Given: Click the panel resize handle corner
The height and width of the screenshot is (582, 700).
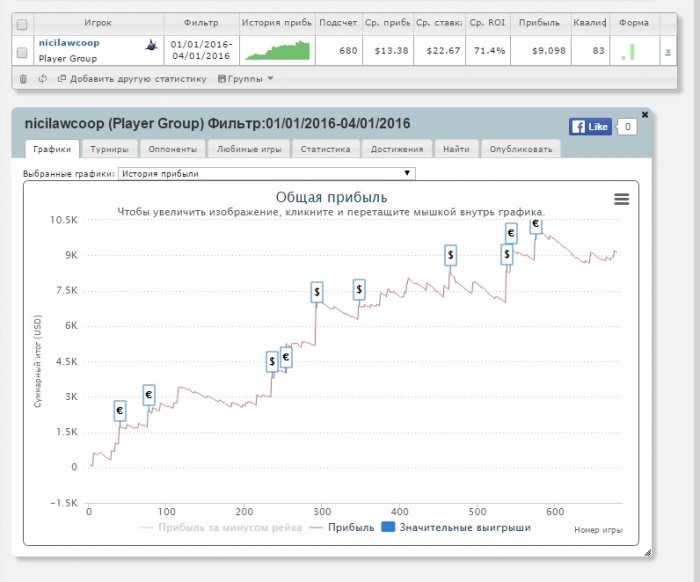Looking at the screenshot, I should tap(648, 553).
